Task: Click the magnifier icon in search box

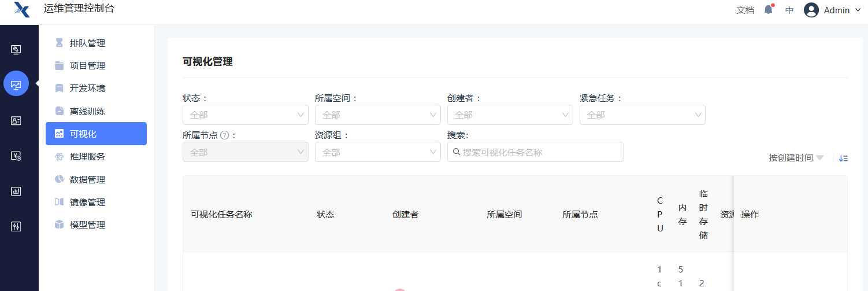Action: tap(457, 152)
